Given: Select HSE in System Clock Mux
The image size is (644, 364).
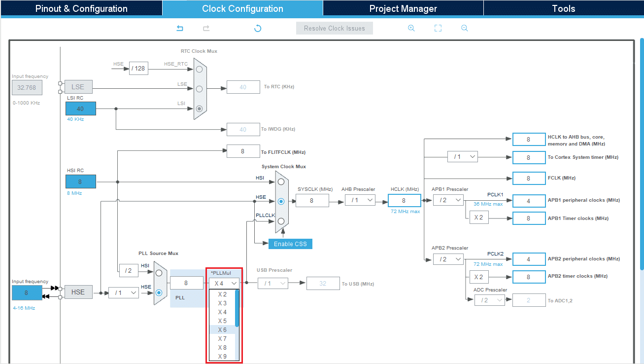Looking at the screenshot, I should click(281, 201).
